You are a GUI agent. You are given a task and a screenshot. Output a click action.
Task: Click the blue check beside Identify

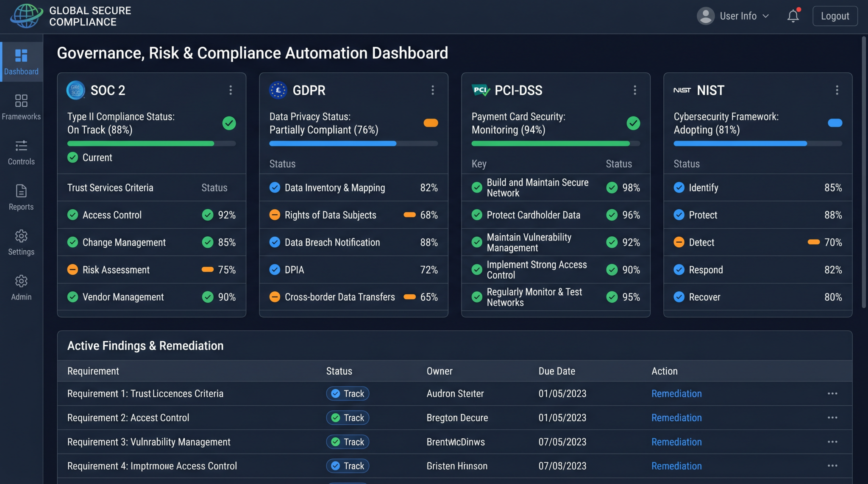point(679,188)
